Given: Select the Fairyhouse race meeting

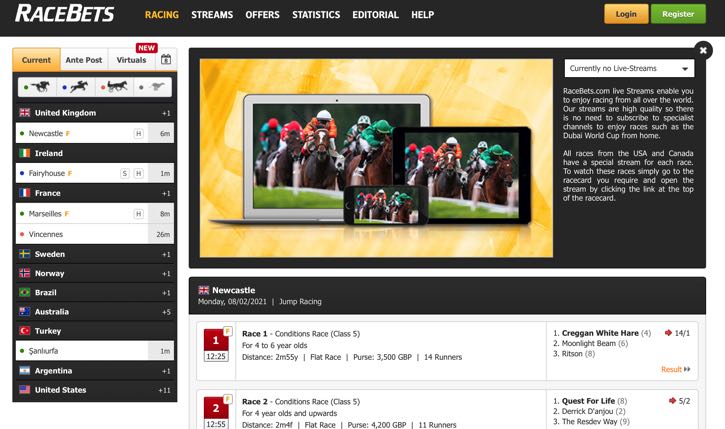Looking at the screenshot, I should 95,173.
